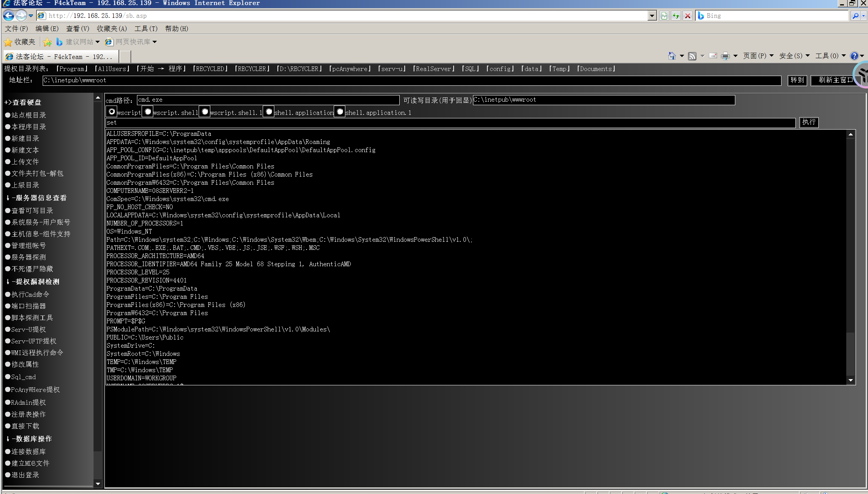This screenshot has height=494, width=868.
Task: Select the wscript.shell radio button
Action: click(x=148, y=112)
